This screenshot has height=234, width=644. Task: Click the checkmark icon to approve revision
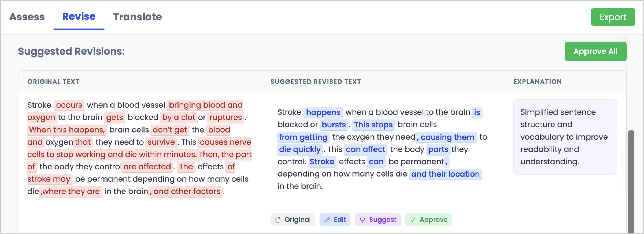coord(413,220)
